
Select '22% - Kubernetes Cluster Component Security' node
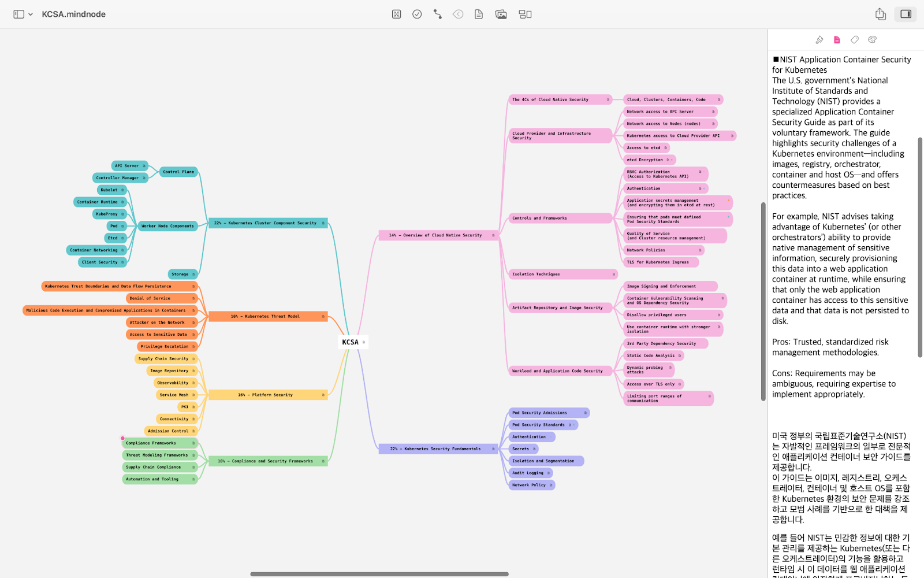269,223
